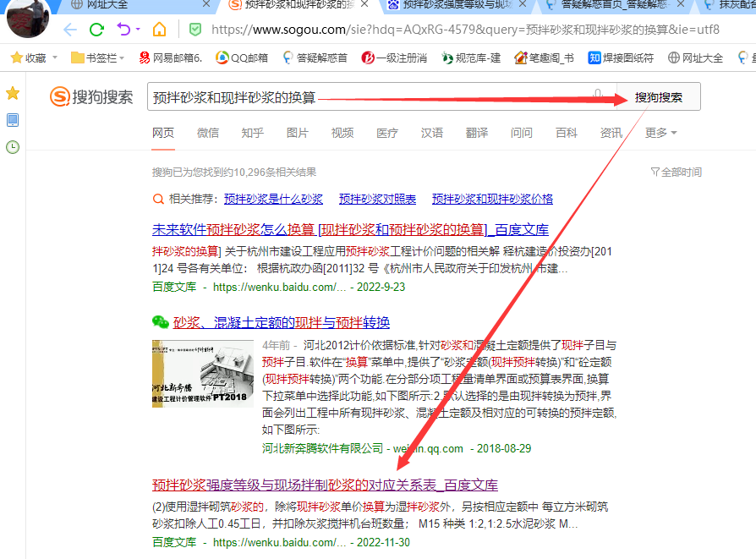Open related search 预拌砂浆和现拌砂浆价格
756x559 pixels.
[492, 199]
